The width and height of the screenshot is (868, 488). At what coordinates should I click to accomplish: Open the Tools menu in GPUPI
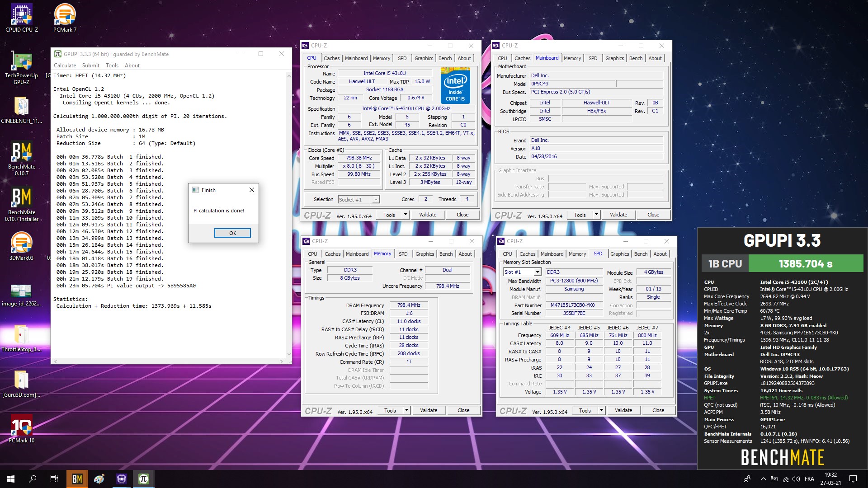coord(112,66)
